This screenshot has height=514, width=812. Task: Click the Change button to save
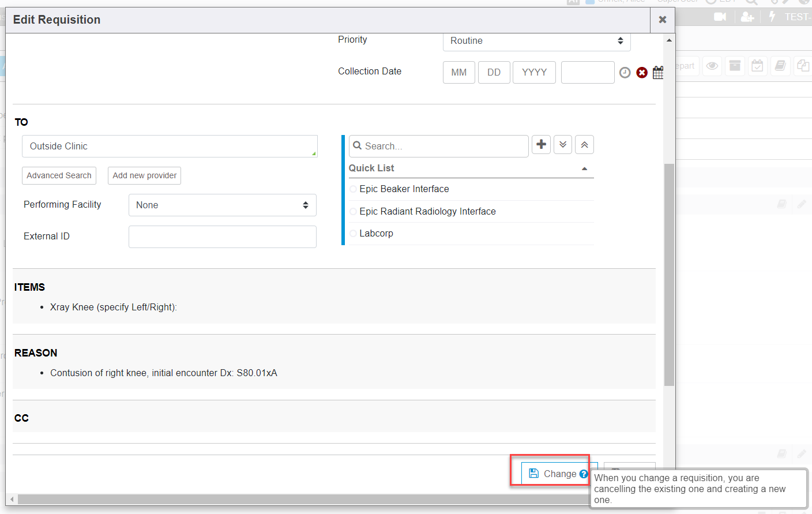point(552,474)
